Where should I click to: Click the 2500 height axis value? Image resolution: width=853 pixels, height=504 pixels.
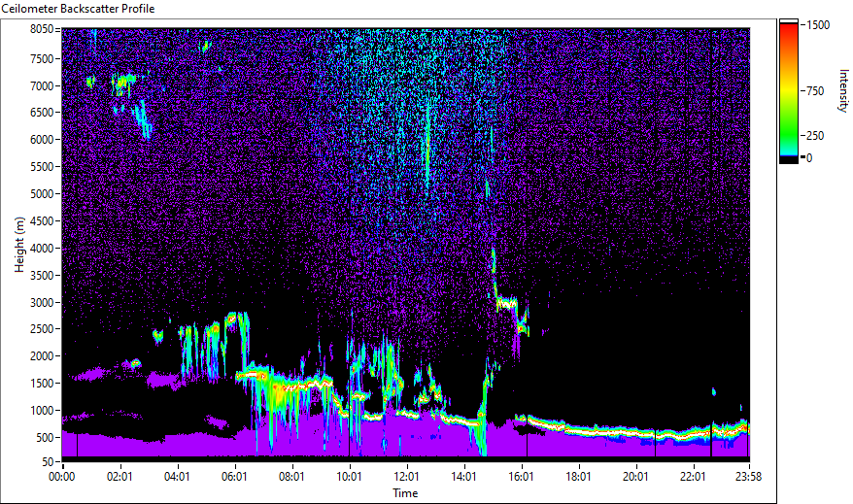point(42,329)
